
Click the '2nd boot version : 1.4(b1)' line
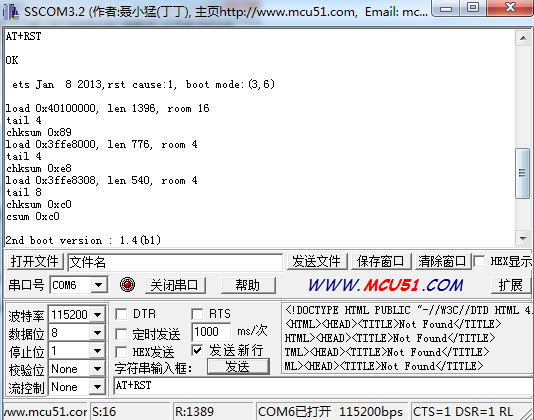coord(83,240)
